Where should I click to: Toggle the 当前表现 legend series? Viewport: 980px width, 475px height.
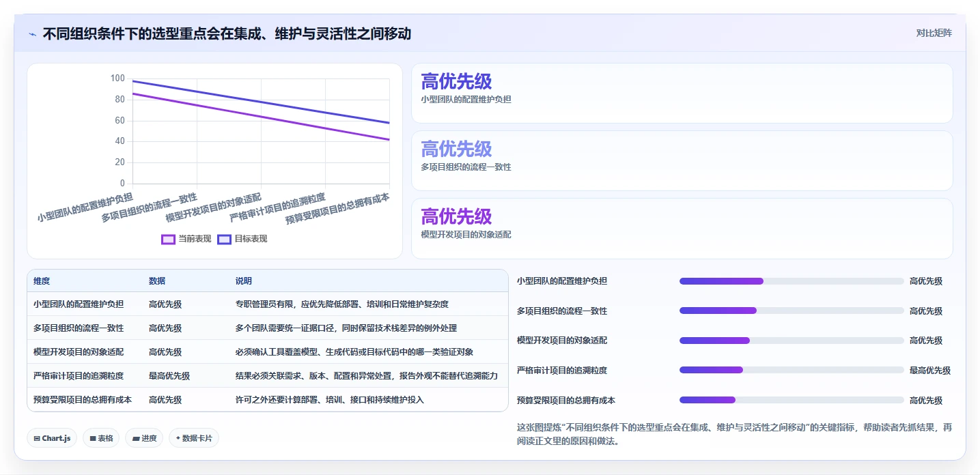coord(186,239)
